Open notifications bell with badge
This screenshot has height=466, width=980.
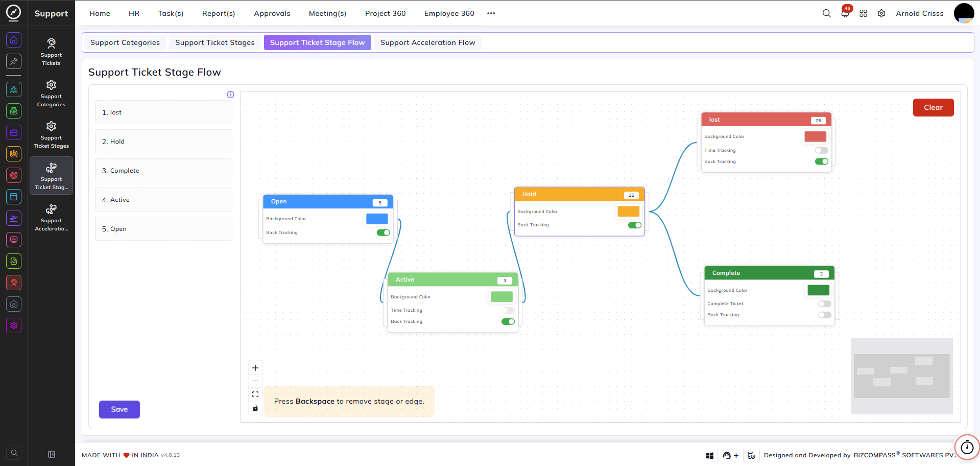coord(846,12)
